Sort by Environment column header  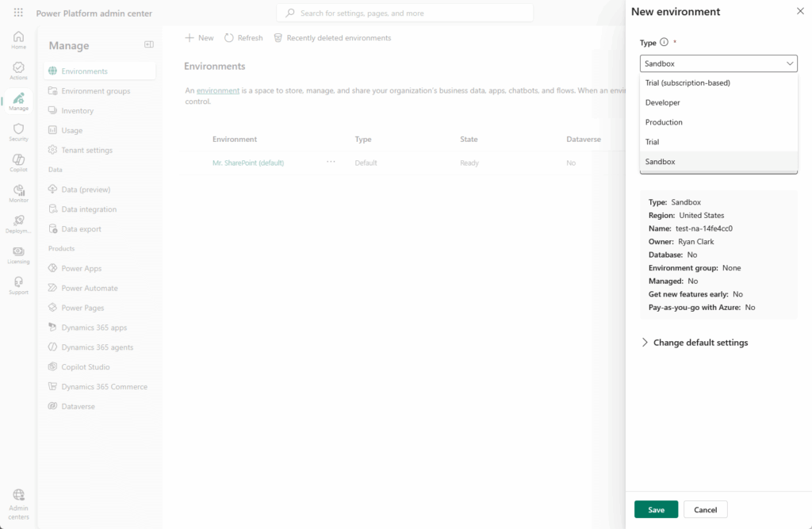pos(235,139)
